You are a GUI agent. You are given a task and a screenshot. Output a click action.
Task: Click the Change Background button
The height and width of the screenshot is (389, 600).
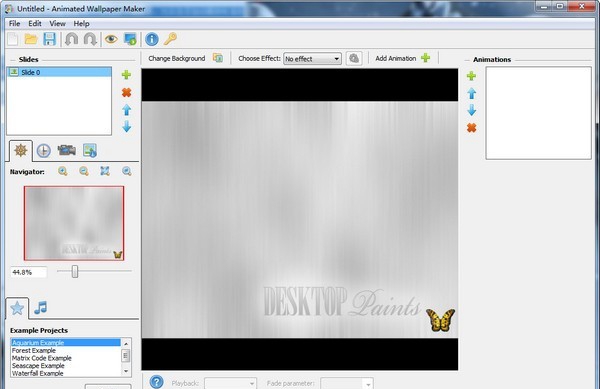pyautogui.click(x=185, y=59)
